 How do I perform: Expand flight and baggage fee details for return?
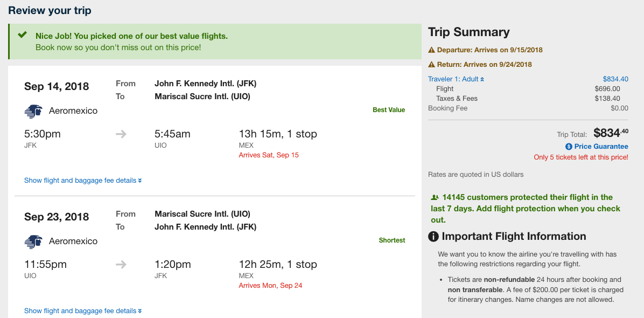[83, 311]
